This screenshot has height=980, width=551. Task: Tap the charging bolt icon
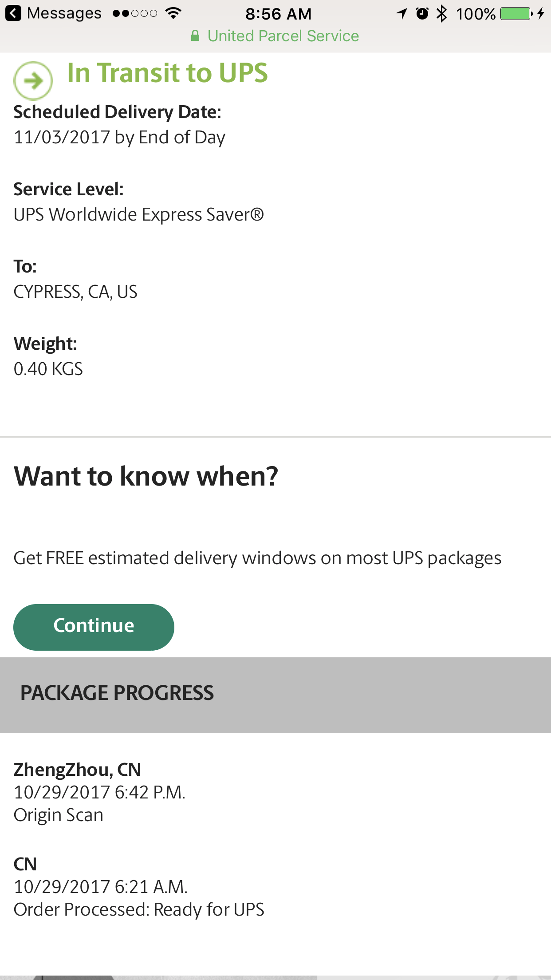[541, 14]
